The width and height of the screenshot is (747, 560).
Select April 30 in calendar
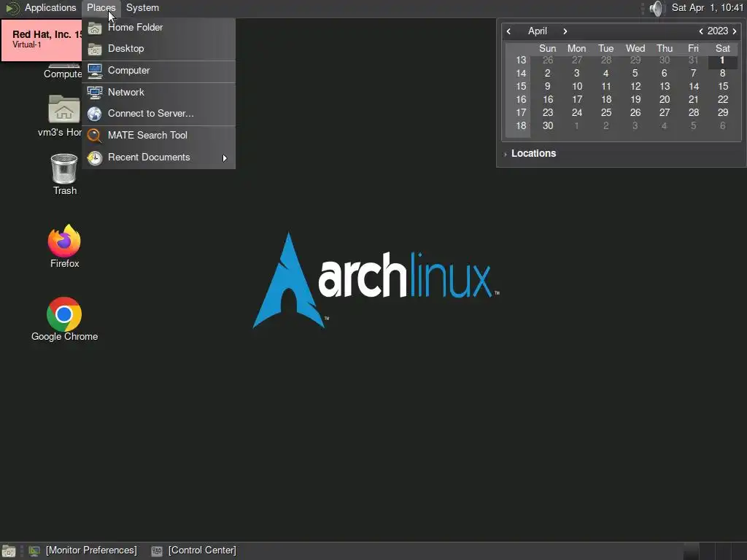tap(548, 125)
